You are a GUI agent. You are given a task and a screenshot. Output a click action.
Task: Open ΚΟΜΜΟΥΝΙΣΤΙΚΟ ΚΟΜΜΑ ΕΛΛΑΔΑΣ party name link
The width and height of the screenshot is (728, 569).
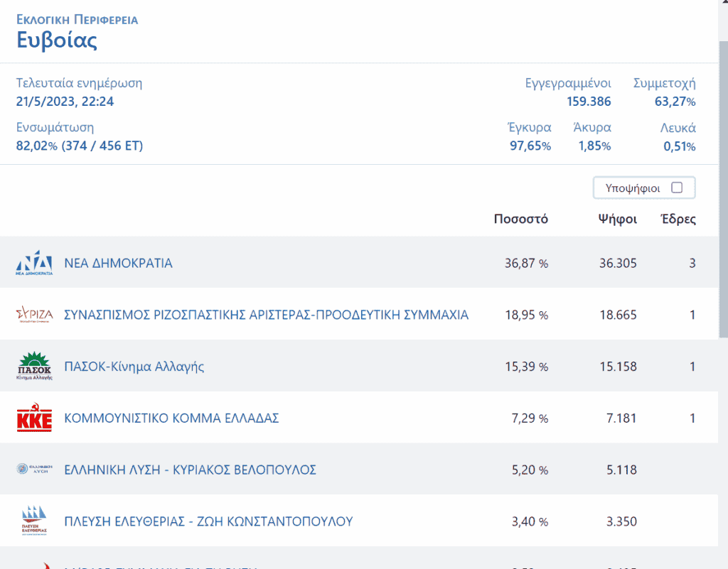pos(171,418)
